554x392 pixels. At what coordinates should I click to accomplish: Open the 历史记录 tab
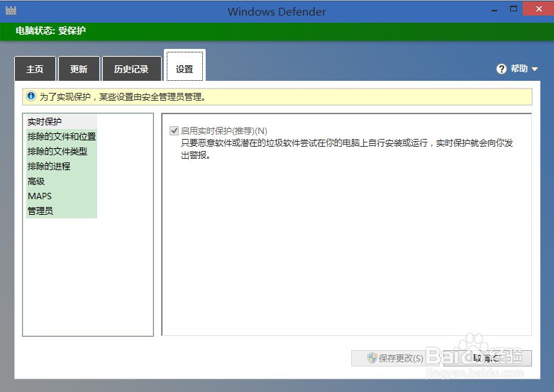pos(131,69)
